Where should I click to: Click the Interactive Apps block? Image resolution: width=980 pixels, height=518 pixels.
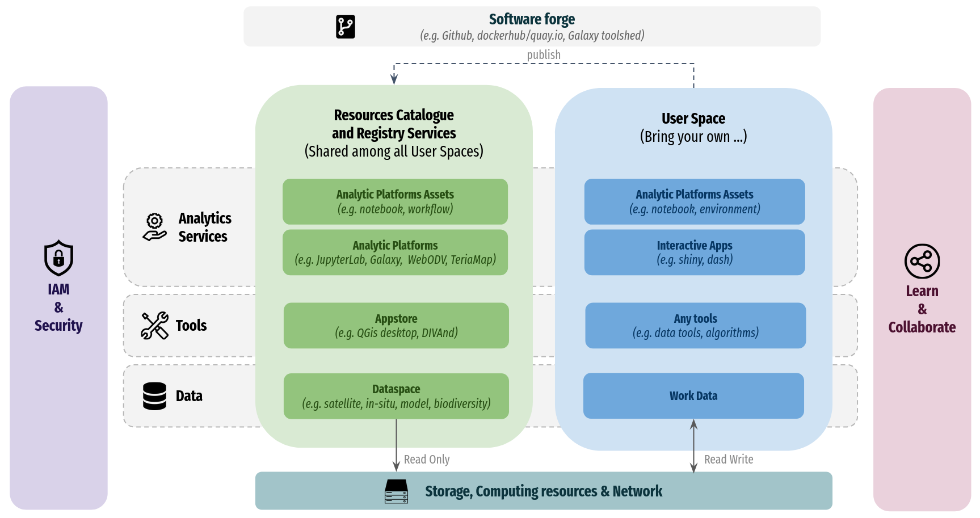695,252
